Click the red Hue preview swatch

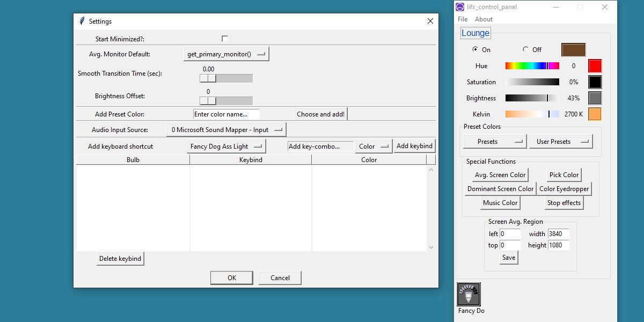[595, 66]
